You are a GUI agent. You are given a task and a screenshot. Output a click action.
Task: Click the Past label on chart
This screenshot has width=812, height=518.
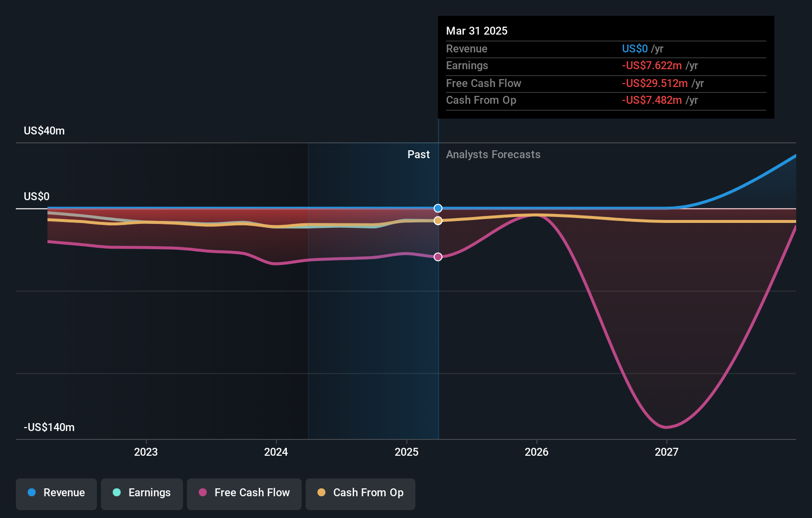coord(418,154)
